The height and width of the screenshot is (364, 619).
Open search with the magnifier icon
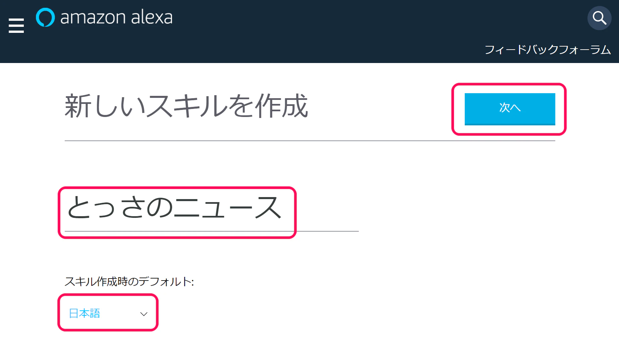[600, 18]
